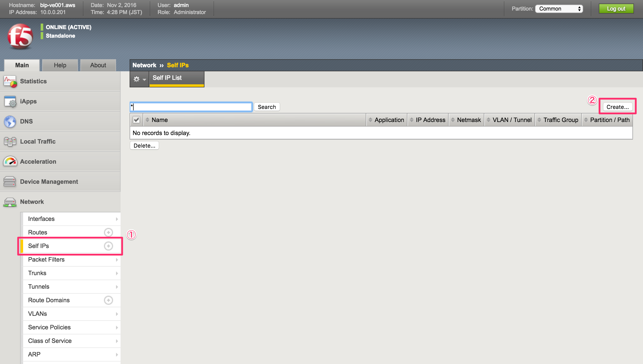Click inside the search input field
643x364 pixels.
click(x=191, y=107)
